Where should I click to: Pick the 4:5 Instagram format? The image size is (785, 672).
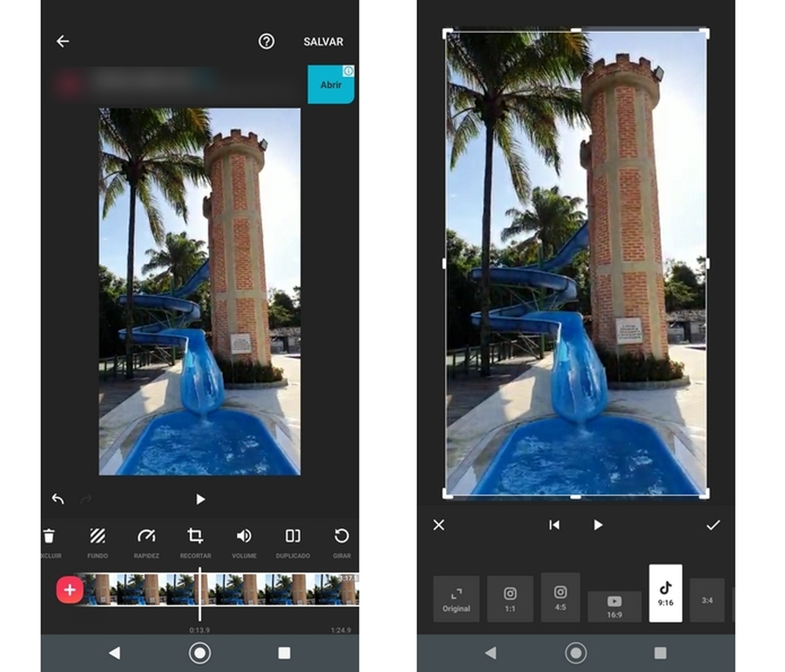click(x=560, y=597)
